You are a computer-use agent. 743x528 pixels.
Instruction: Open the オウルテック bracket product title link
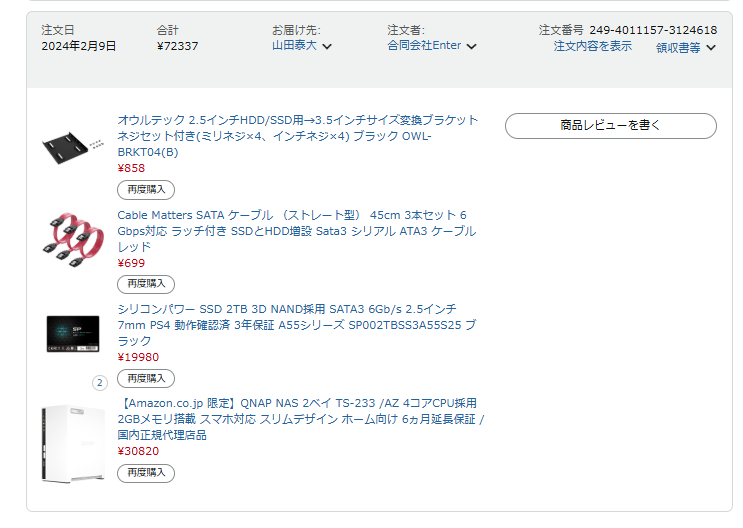click(x=297, y=120)
